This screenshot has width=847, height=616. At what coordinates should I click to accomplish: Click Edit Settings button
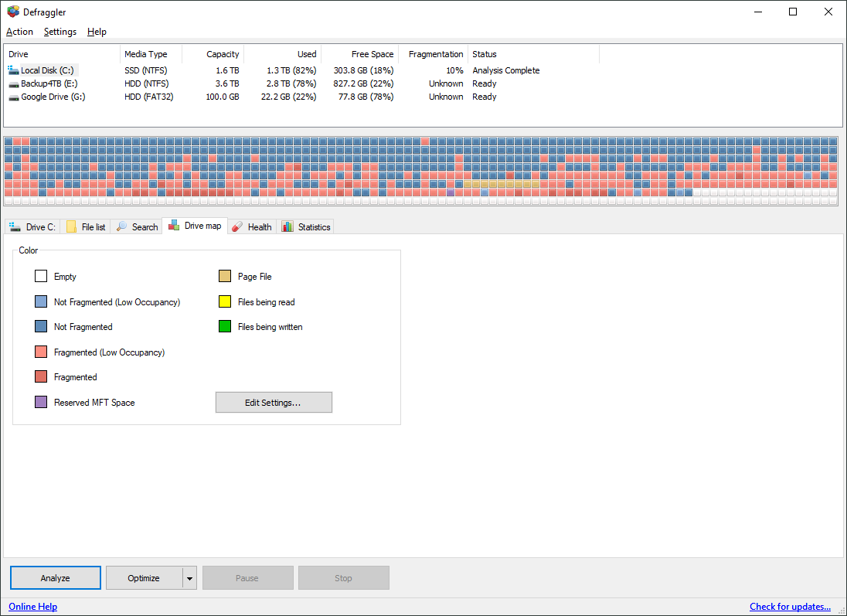274,403
